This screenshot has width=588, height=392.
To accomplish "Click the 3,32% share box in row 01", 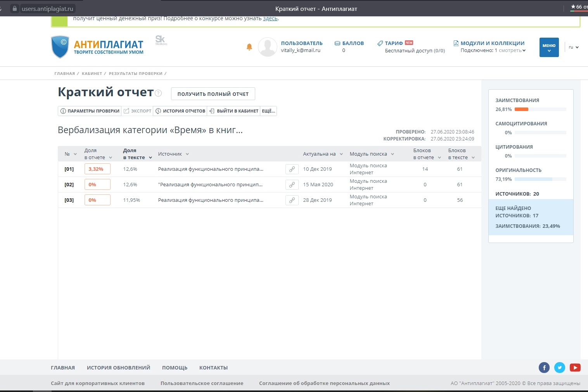I will (x=97, y=169).
